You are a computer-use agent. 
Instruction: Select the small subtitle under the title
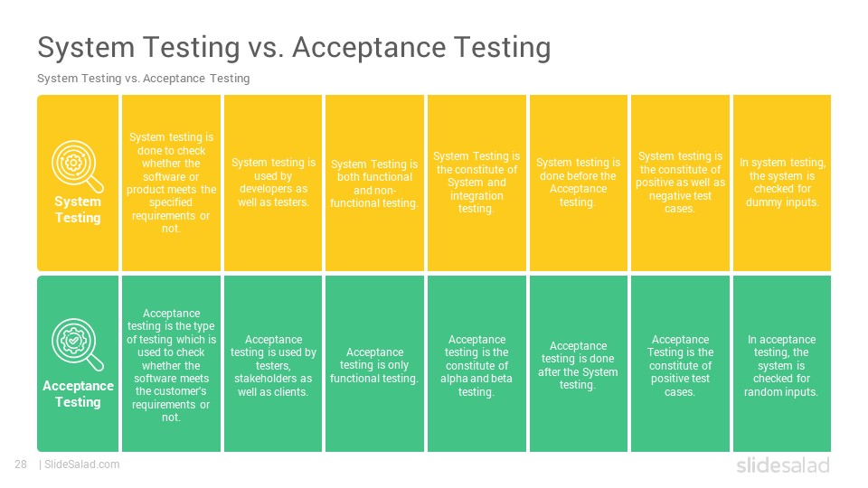pyautogui.click(x=144, y=79)
